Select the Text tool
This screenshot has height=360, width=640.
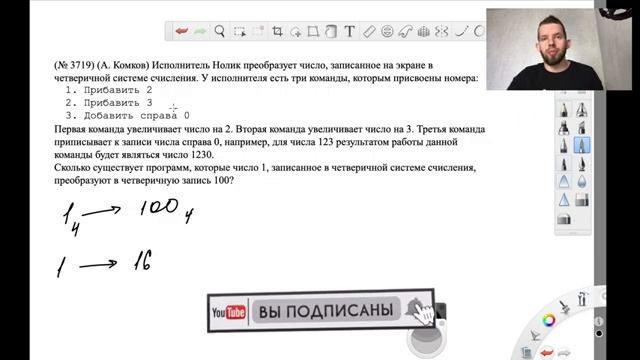[x=349, y=31]
